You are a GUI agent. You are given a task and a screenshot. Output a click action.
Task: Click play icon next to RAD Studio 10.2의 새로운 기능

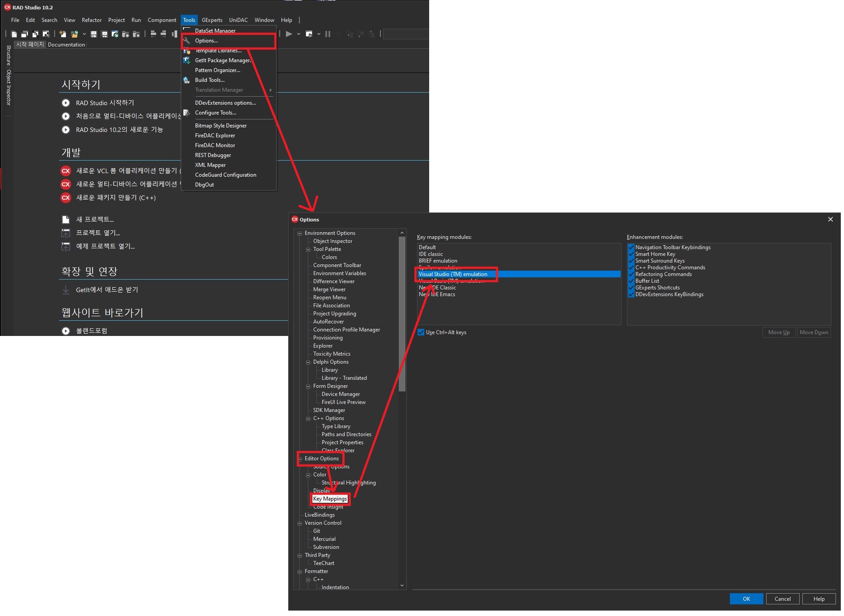pos(66,130)
